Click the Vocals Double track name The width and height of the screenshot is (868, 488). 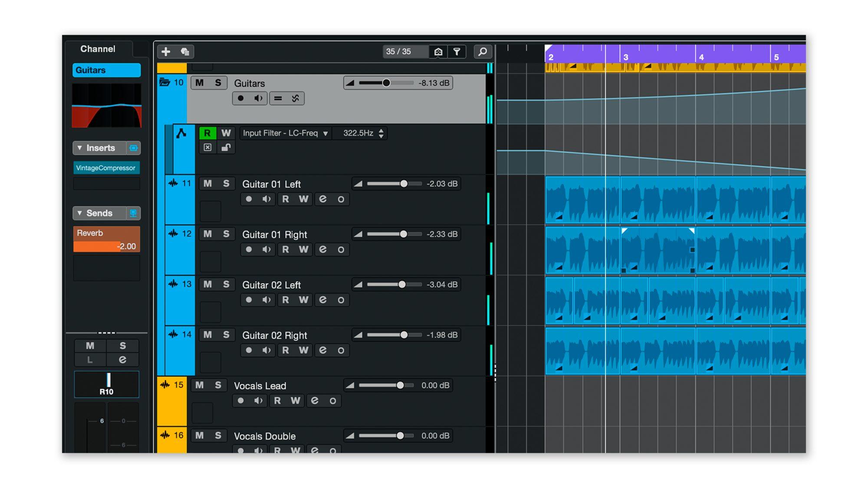[x=265, y=436]
